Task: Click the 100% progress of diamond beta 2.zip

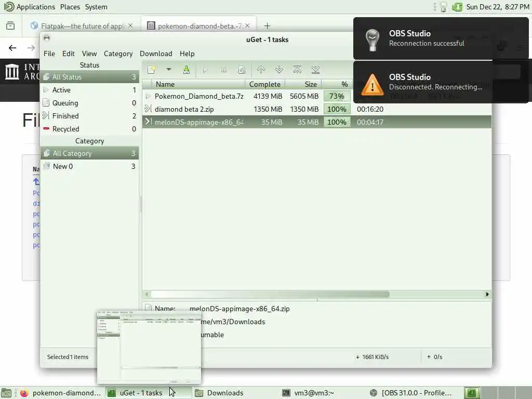Action: tap(337, 109)
